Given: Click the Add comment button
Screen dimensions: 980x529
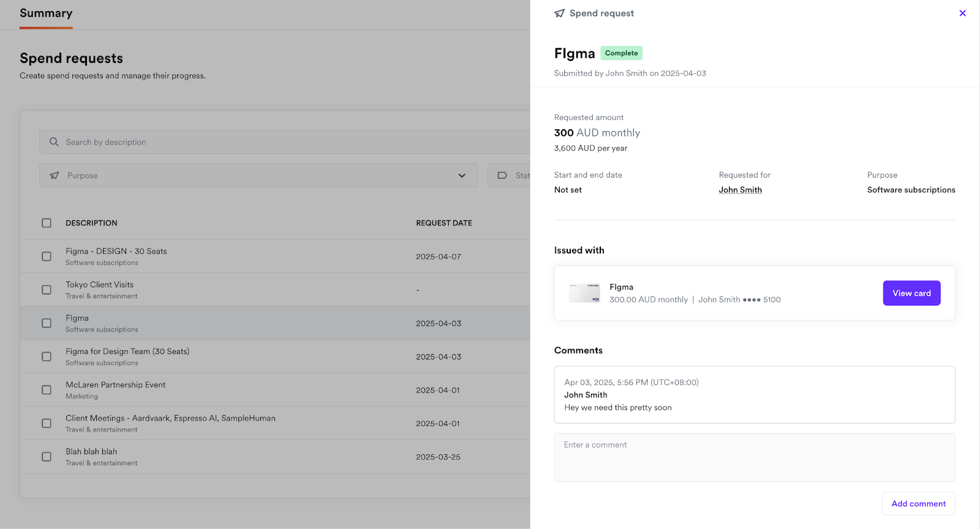Looking at the screenshot, I should (x=918, y=503).
